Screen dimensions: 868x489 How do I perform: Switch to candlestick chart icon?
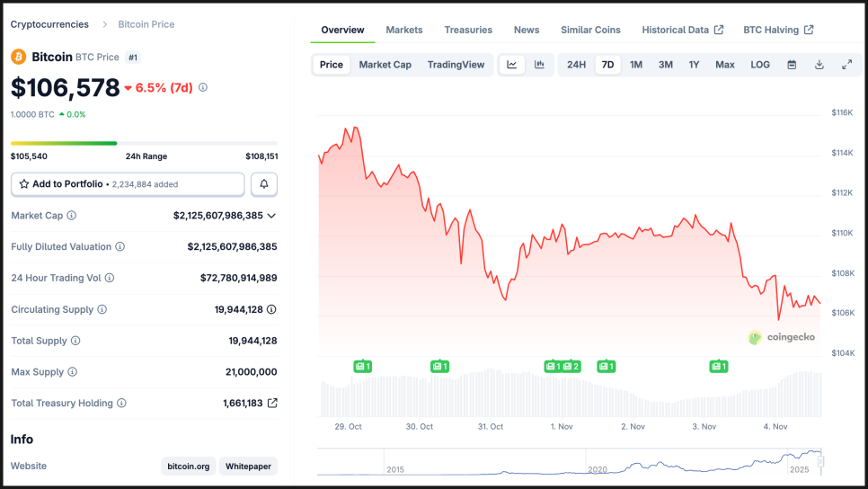point(539,65)
